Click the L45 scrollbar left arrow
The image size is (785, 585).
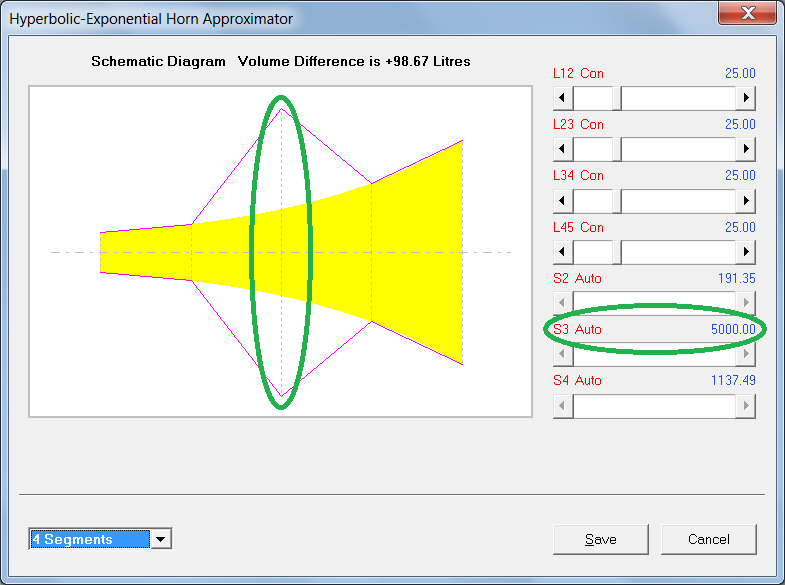click(x=563, y=252)
